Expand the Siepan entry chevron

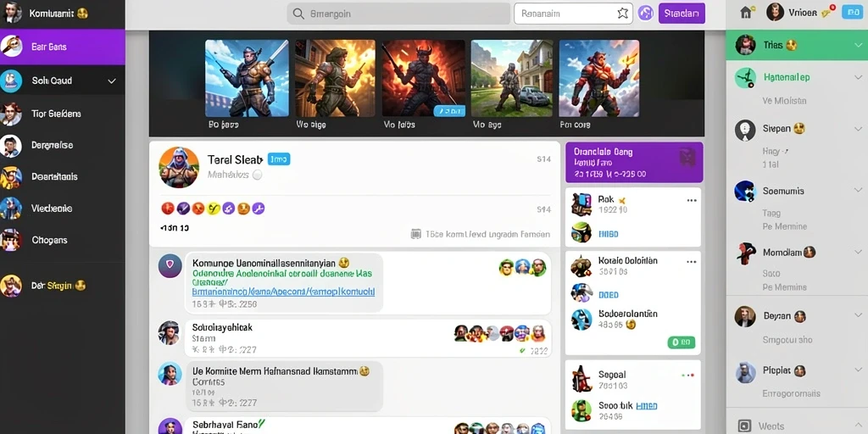(x=858, y=129)
